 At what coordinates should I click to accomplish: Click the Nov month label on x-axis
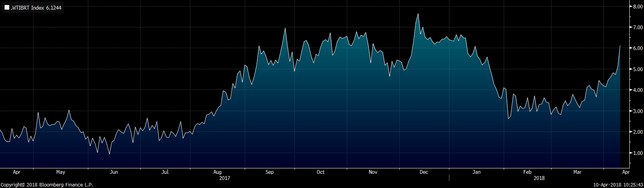click(x=373, y=172)
